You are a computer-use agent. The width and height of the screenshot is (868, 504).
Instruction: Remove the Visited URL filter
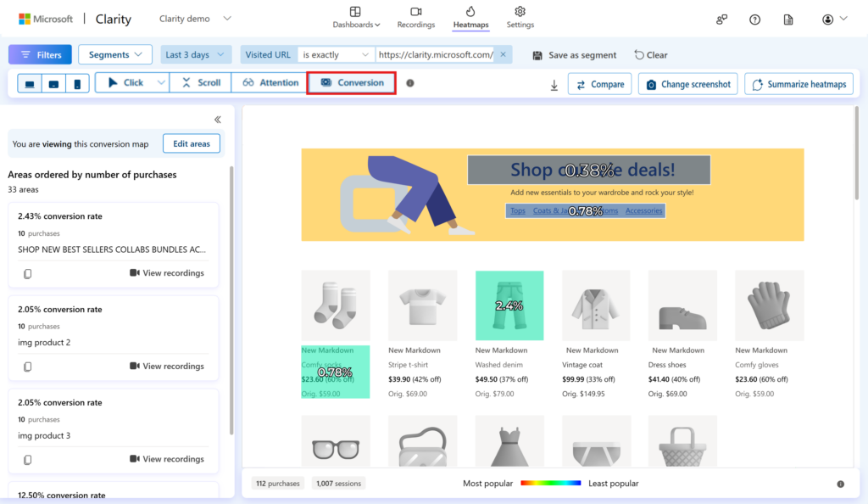503,54
